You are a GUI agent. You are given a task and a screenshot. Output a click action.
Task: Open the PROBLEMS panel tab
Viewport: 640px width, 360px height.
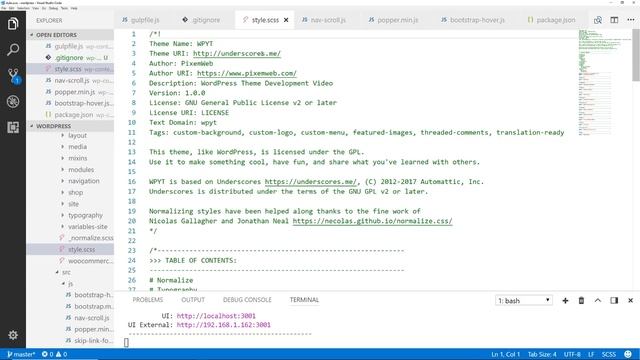(x=148, y=300)
